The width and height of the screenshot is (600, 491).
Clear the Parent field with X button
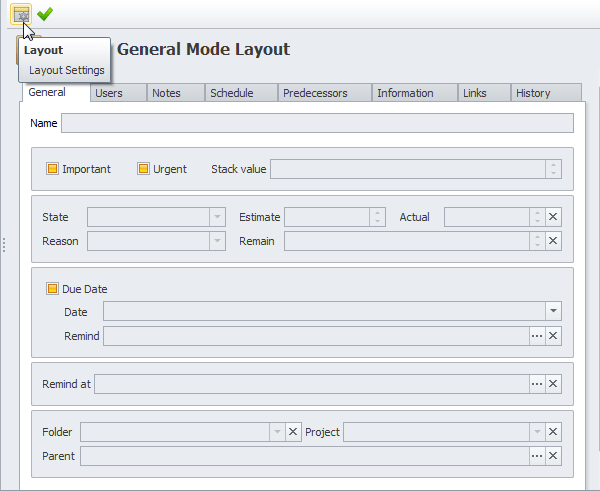pyautogui.click(x=553, y=456)
